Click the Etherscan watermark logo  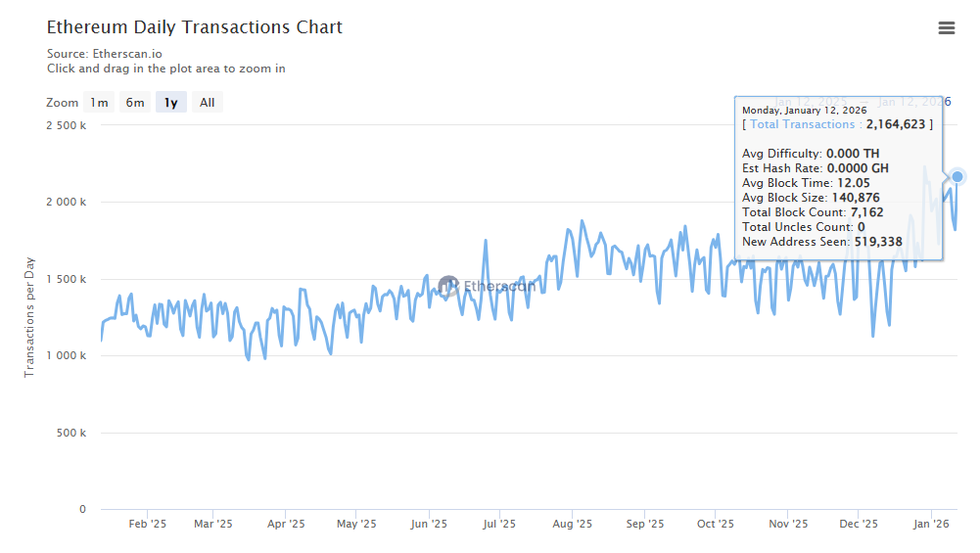point(449,286)
